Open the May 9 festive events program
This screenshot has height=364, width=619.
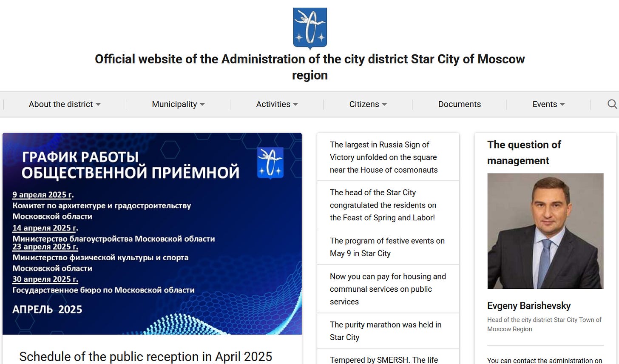coord(388,247)
